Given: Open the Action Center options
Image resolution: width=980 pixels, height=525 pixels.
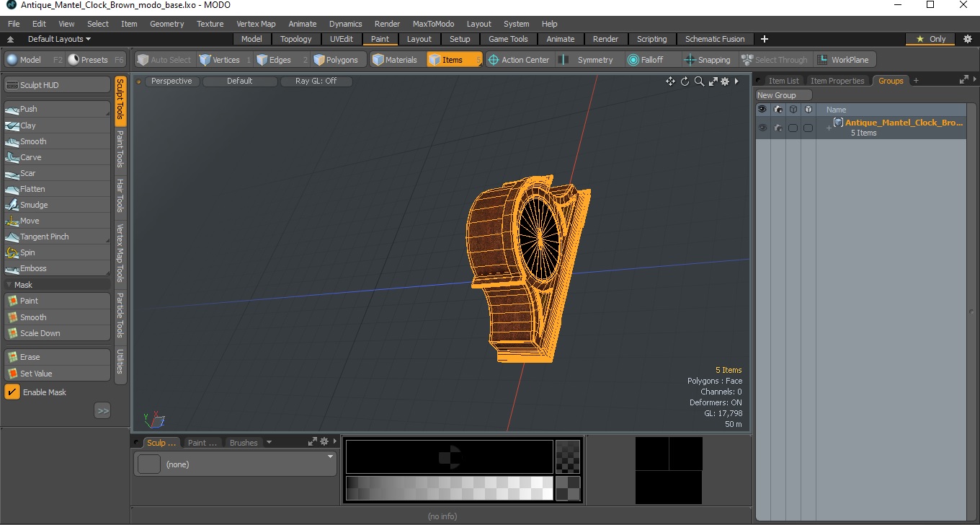Looking at the screenshot, I should [518, 60].
